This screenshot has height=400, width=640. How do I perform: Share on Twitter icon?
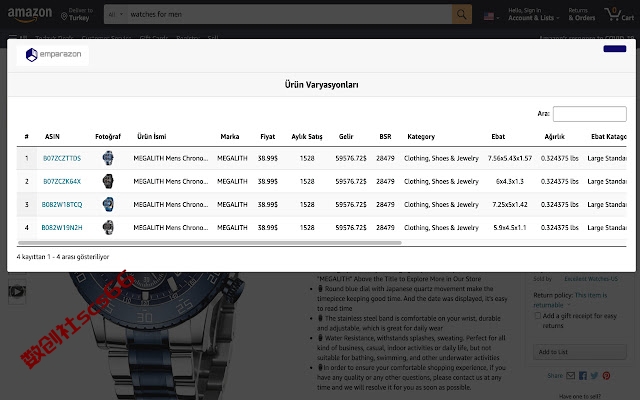pos(594,376)
